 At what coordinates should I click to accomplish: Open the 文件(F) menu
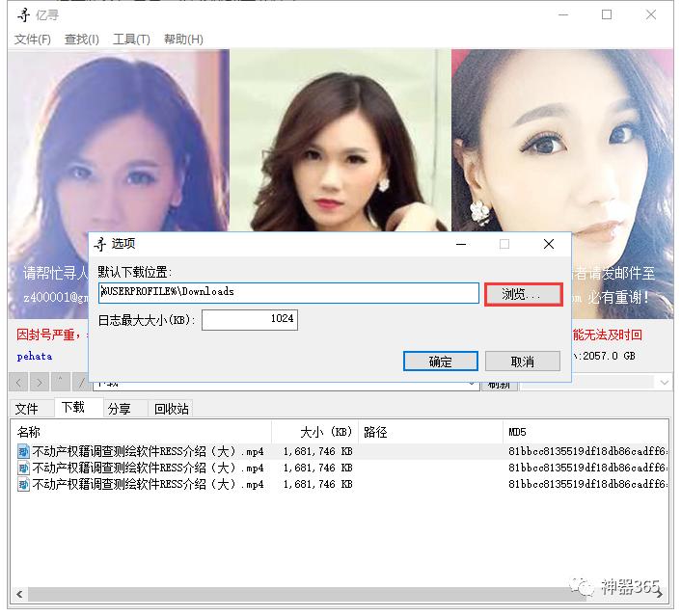tap(32, 40)
